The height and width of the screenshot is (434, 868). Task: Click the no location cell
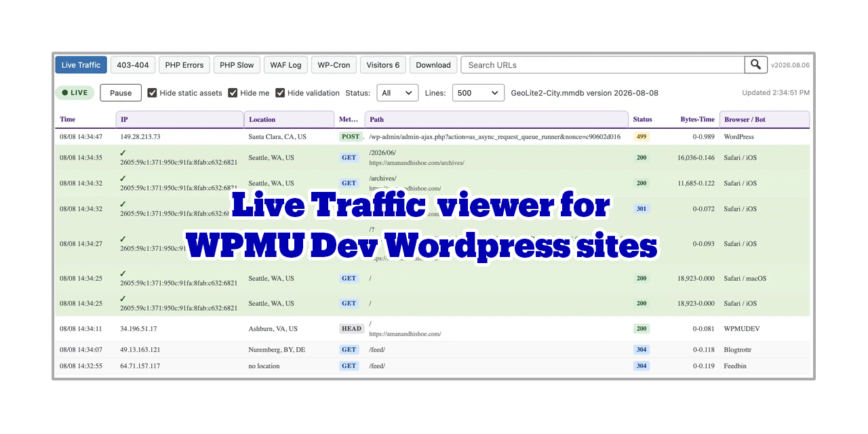pos(264,366)
